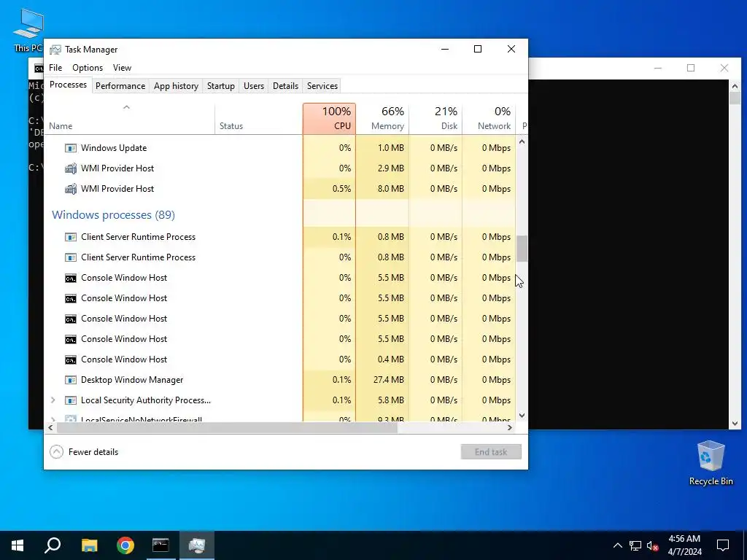The width and height of the screenshot is (747, 560).
Task: Select the Windows processes (89) group header
Action: coord(113,215)
